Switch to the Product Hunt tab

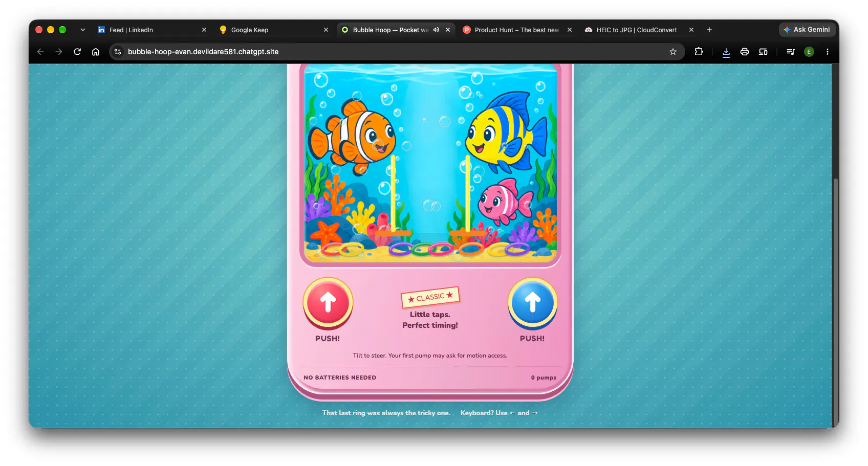click(517, 30)
